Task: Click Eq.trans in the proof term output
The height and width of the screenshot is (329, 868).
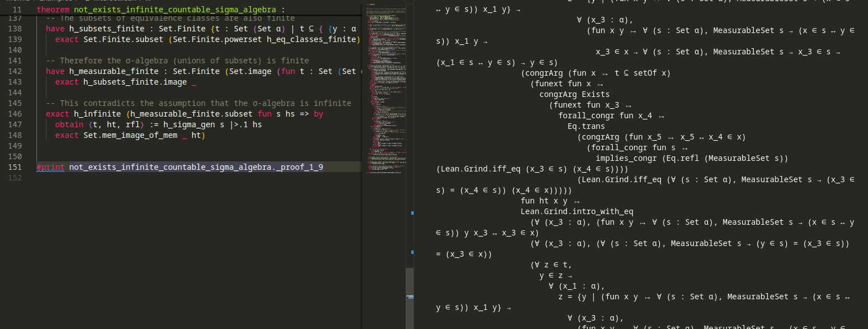Action: [x=586, y=126]
